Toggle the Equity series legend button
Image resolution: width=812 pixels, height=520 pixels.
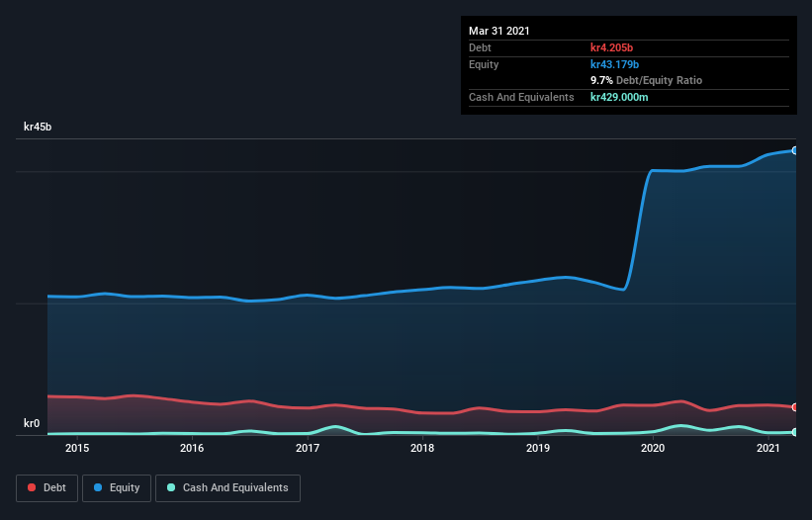[x=117, y=488]
